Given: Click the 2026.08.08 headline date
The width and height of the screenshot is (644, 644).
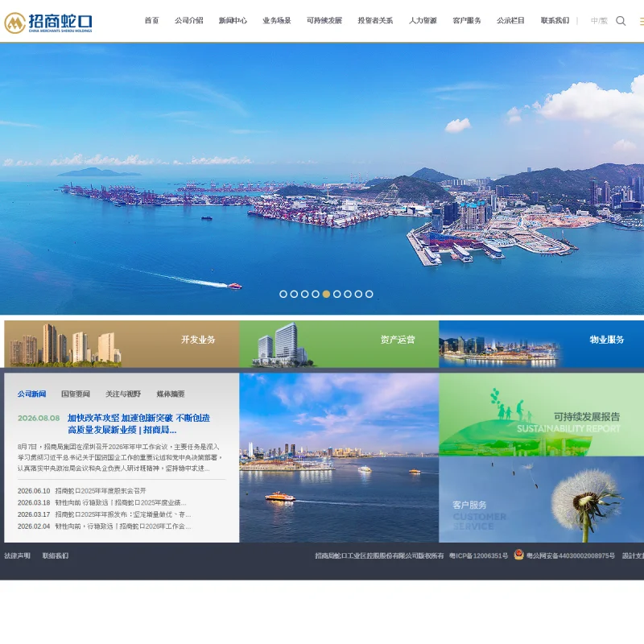Looking at the screenshot, I should click(x=39, y=418).
